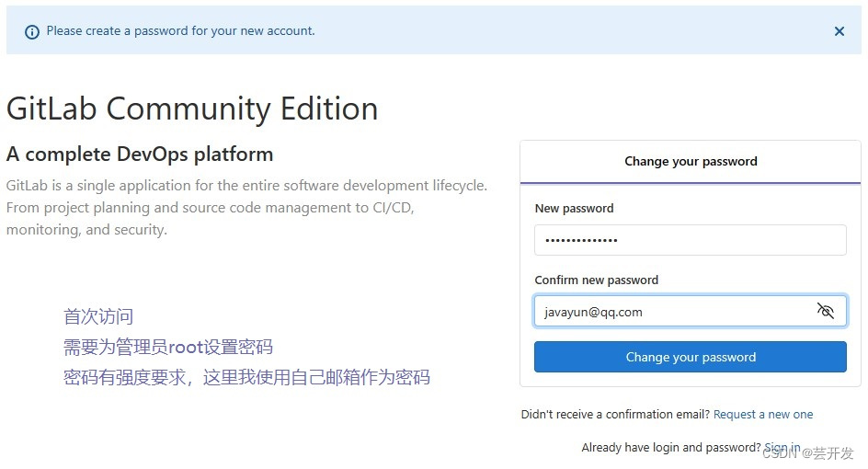Screen dimensions: 868x469
Task: Click 'Already have login and password?' text
Action: 671,448
